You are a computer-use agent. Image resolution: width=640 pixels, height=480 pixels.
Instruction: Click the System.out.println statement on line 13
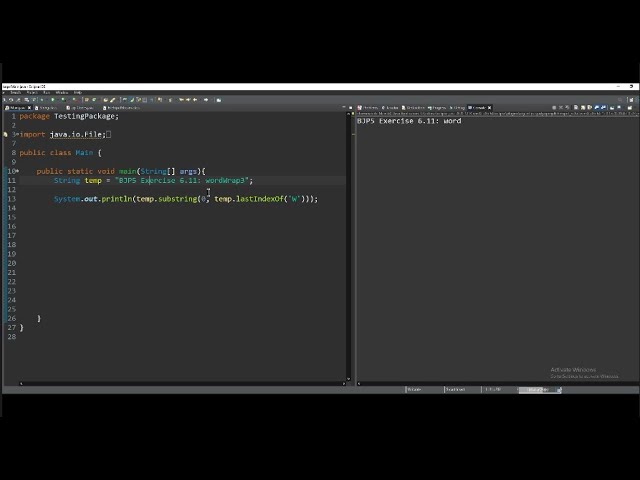(x=186, y=199)
